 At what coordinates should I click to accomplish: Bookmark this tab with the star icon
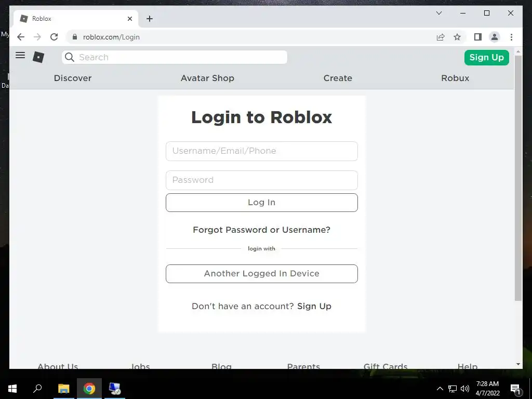[457, 37]
